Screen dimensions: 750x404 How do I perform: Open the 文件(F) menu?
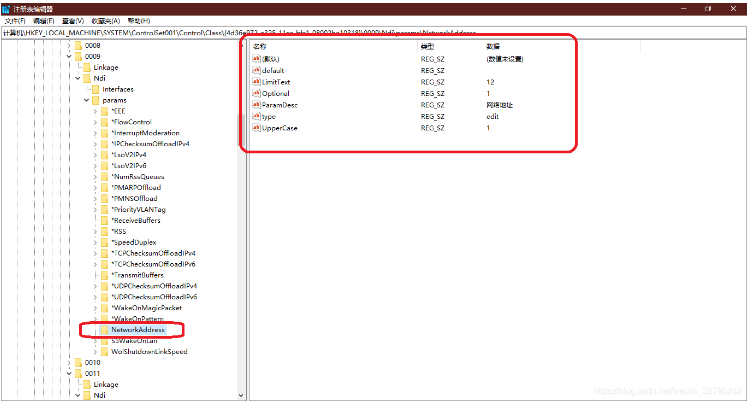pyautogui.click(x=15, y=21)
